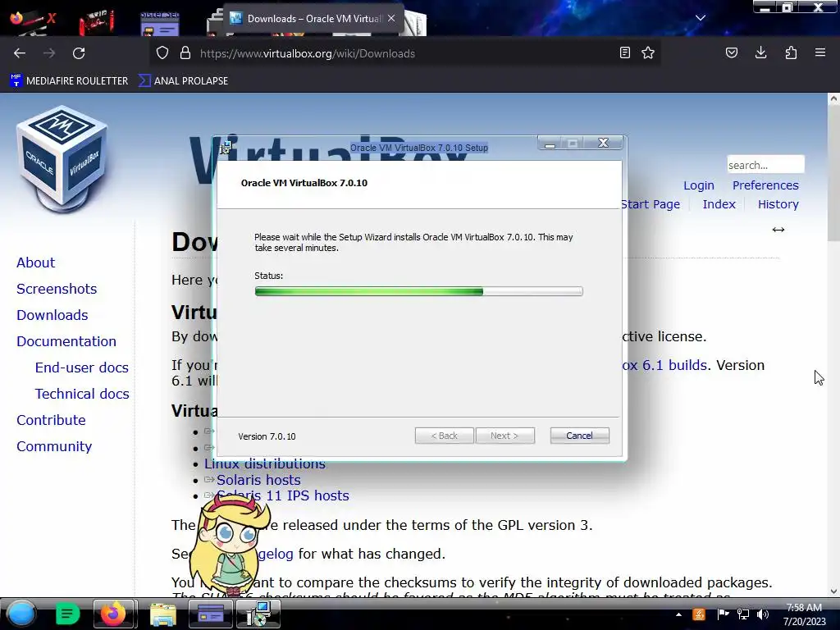Image resolution: width=840 pixels, height=630 pixels.
Task: Open the taskbar clock showing 7:58 AM
Action: click(804, 614)
